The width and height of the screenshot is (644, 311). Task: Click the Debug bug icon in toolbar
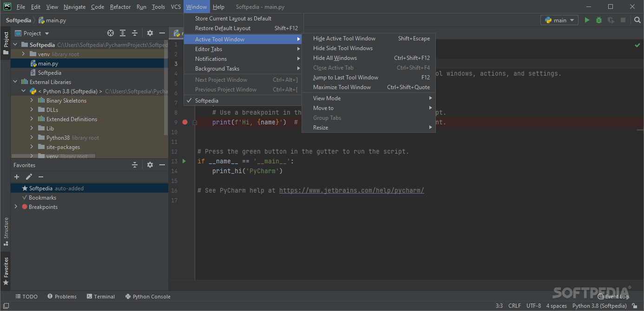pos(599,20)
